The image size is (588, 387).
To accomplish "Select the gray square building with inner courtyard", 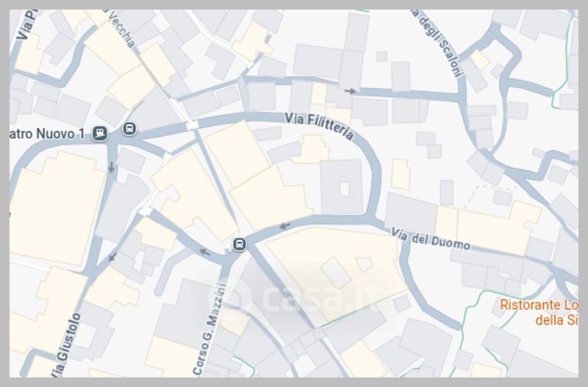I will (x=342, y=187).
